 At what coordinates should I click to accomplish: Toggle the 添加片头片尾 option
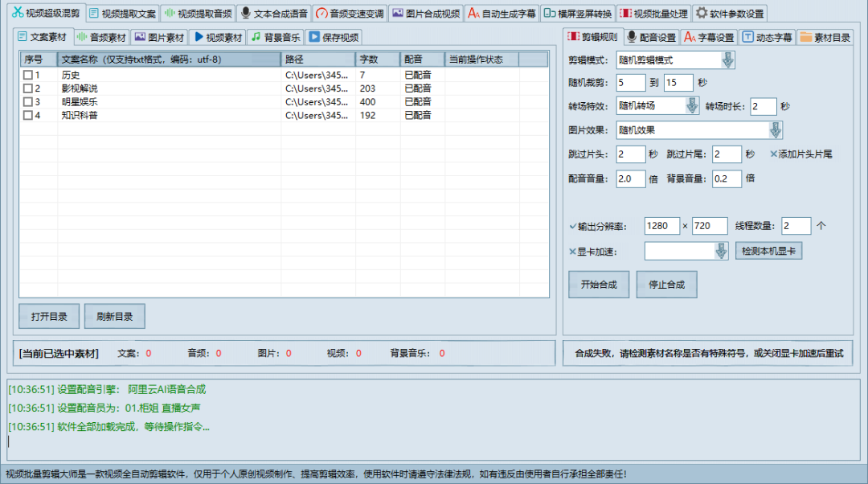pyautogui.click(x=774, y=154)
